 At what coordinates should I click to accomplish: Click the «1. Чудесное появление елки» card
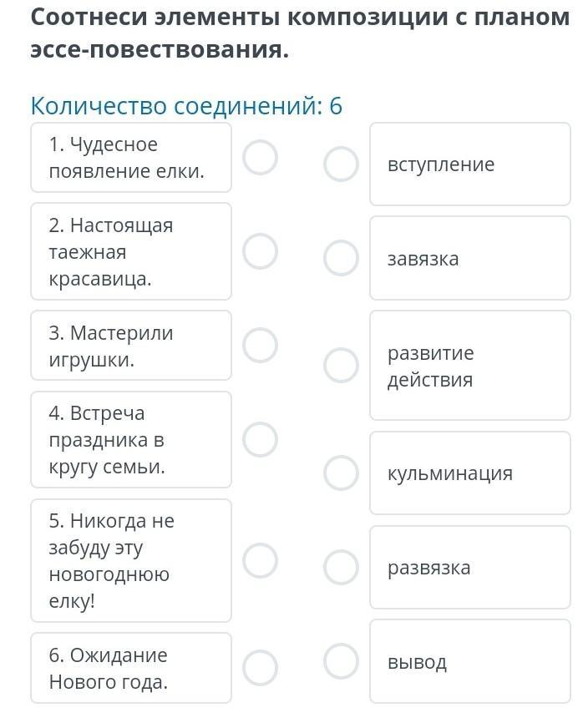[x=131, y=158]
